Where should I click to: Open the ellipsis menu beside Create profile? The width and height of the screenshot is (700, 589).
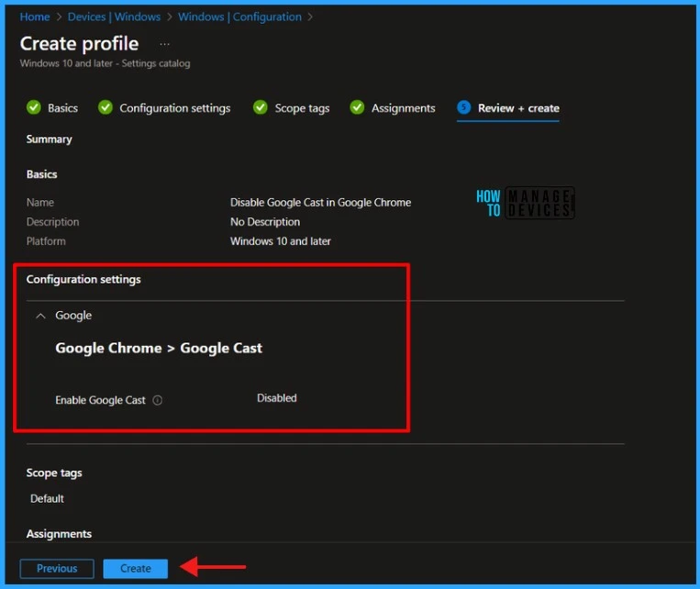165,44
